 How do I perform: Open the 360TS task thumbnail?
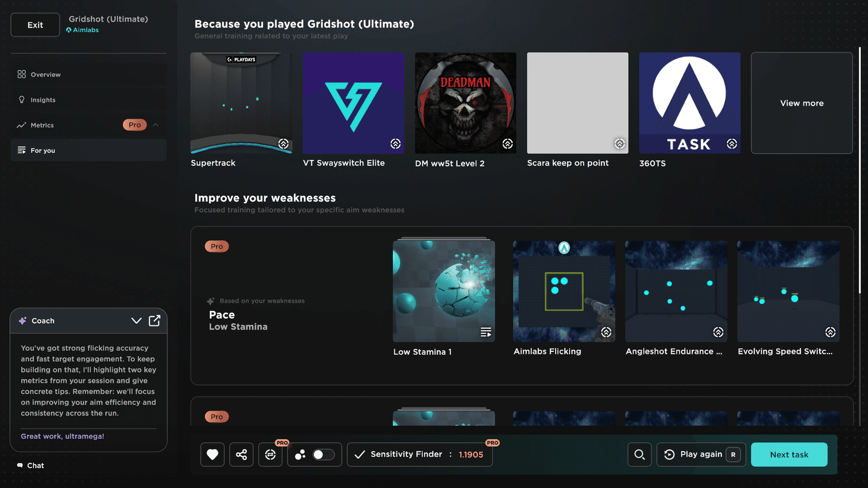pos(690,103)
